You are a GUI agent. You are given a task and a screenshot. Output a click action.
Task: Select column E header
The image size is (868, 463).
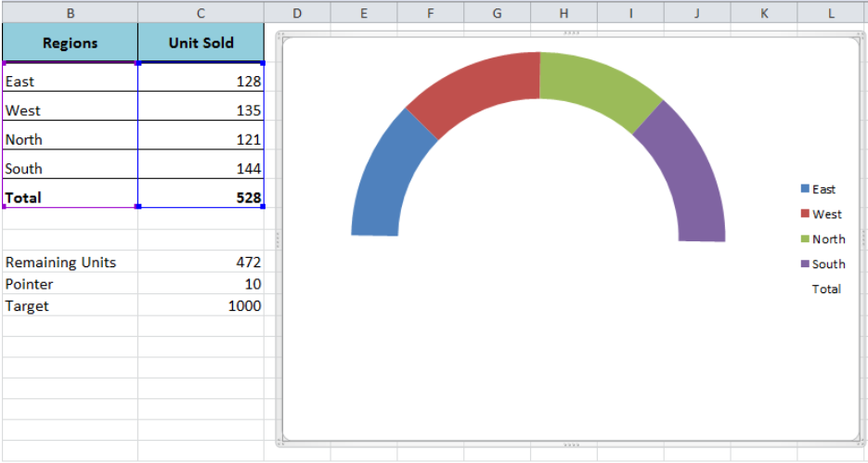coord(364,13)
